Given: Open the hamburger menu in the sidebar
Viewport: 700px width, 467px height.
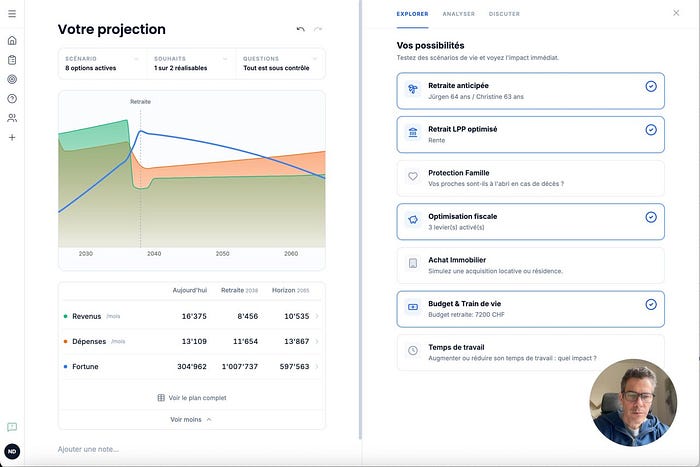Looking at the screenshot, I should pyautogui.click(x=12, y=13).
